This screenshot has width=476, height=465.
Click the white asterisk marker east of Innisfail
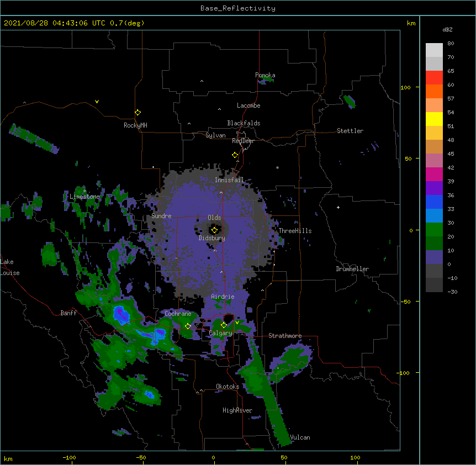pos(277,167)
